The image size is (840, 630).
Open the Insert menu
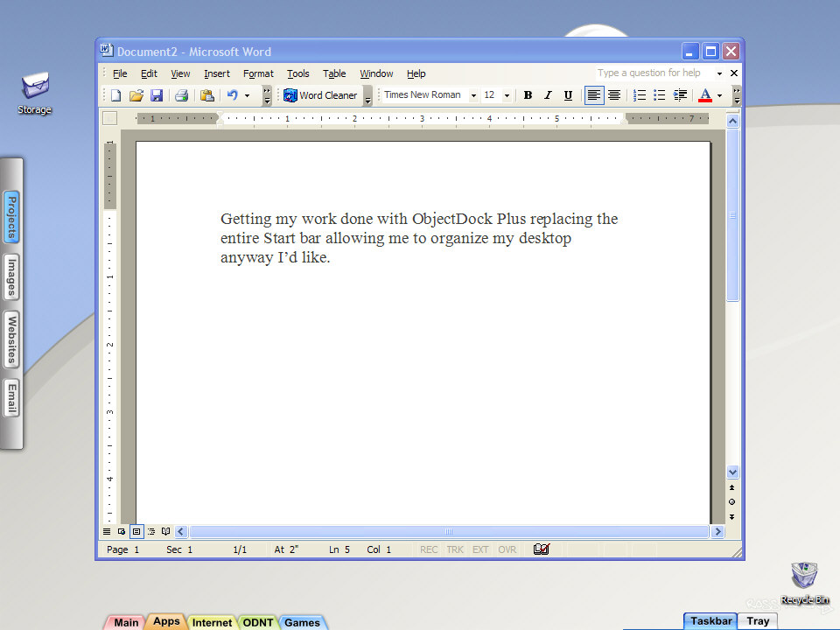pyautogui.click(x=217, y=73)
